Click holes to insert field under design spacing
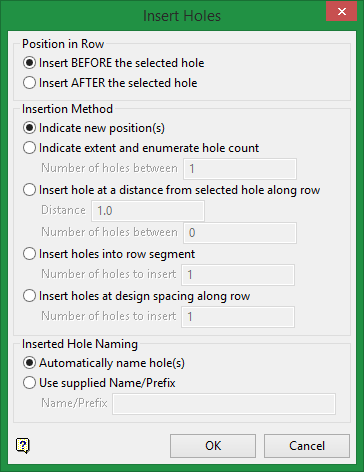This screenshot has width=364, height=472. click(238, 317)
